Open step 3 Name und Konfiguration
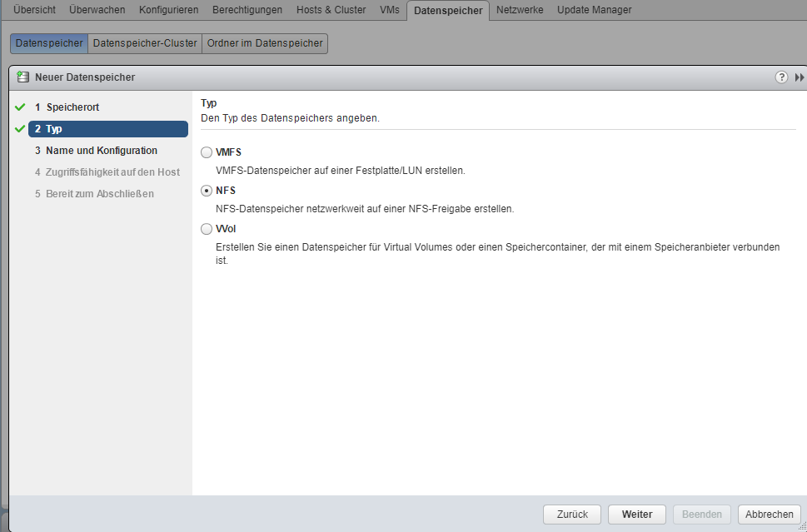 (x=101, y=151)
